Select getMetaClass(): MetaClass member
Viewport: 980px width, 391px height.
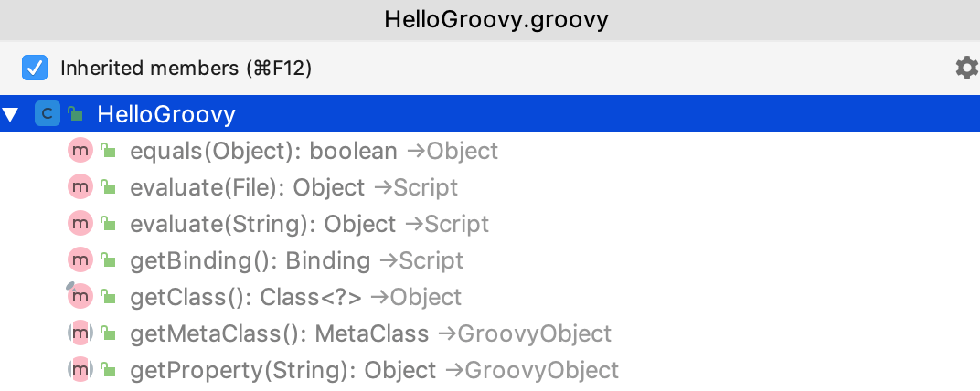tap(279, 333)
